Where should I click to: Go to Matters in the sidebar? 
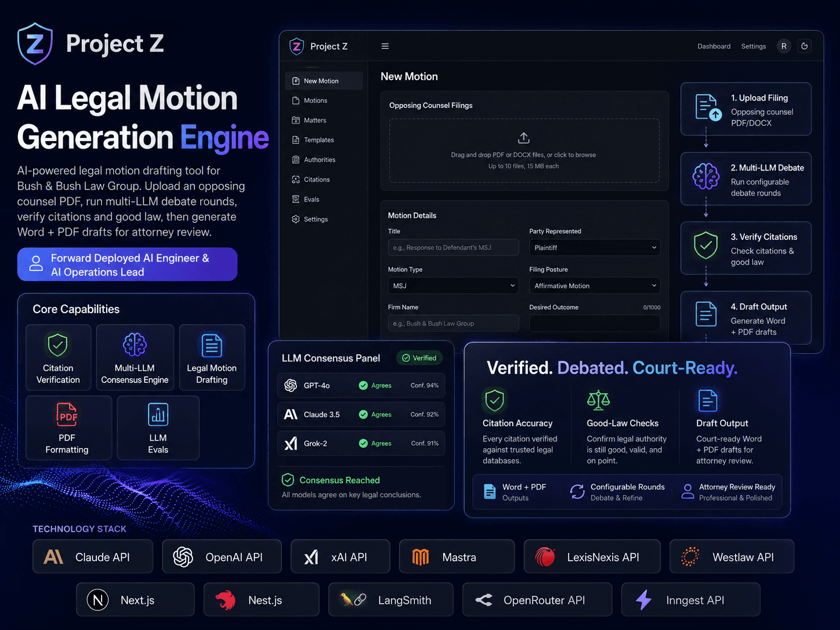click(314, 120)
